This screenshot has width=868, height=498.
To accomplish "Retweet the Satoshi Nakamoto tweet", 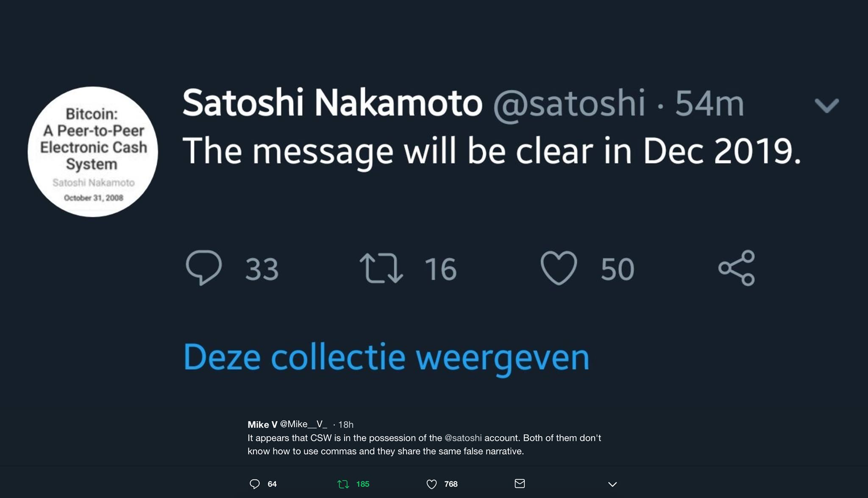I will click(381, 268).
